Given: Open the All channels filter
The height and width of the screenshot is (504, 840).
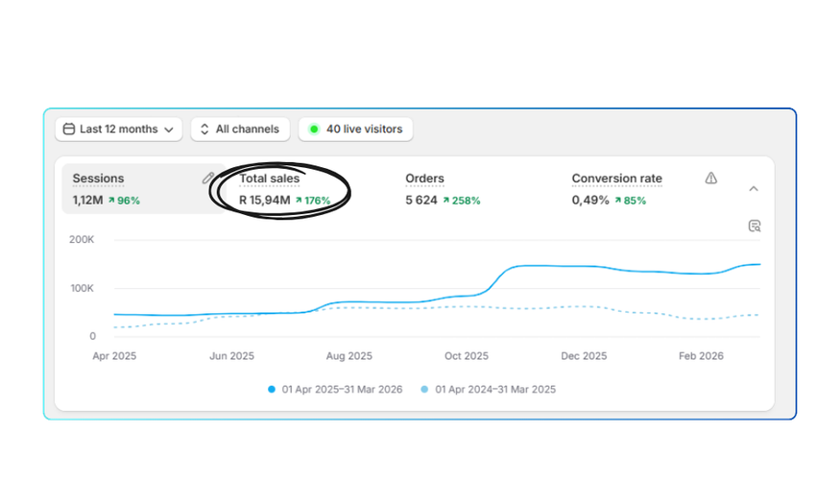Looking at the screenshot, I should (x=240, y=129).
